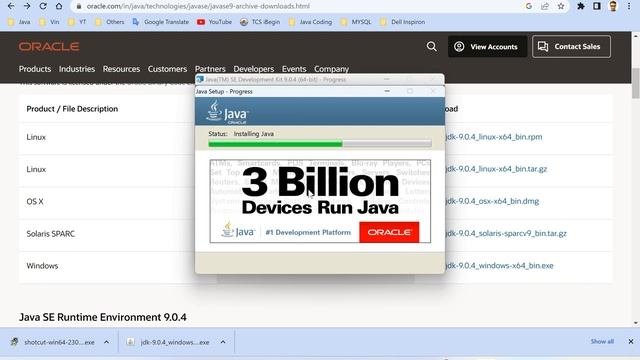
Task: Click the red Oracle logo in installer banner
Action: pos(389,232)
